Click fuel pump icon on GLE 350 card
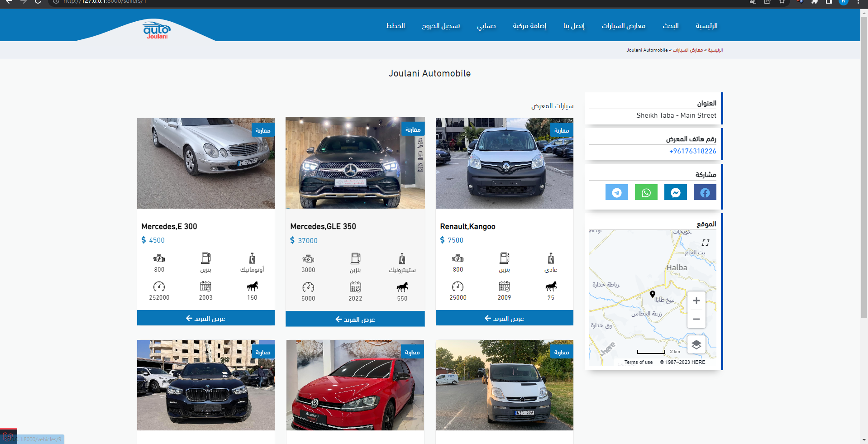The image size is (868, 444). coord(355,258)
